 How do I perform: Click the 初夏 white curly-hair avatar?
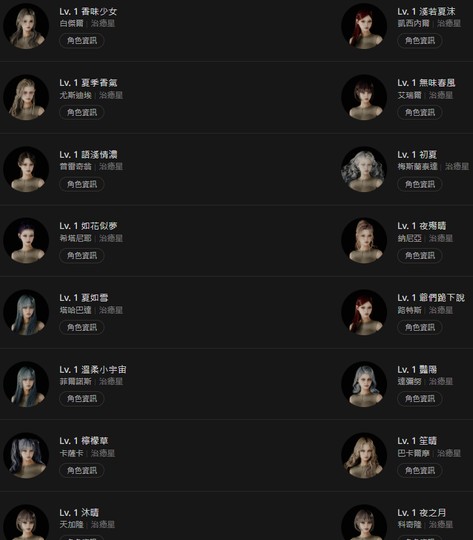364,169
